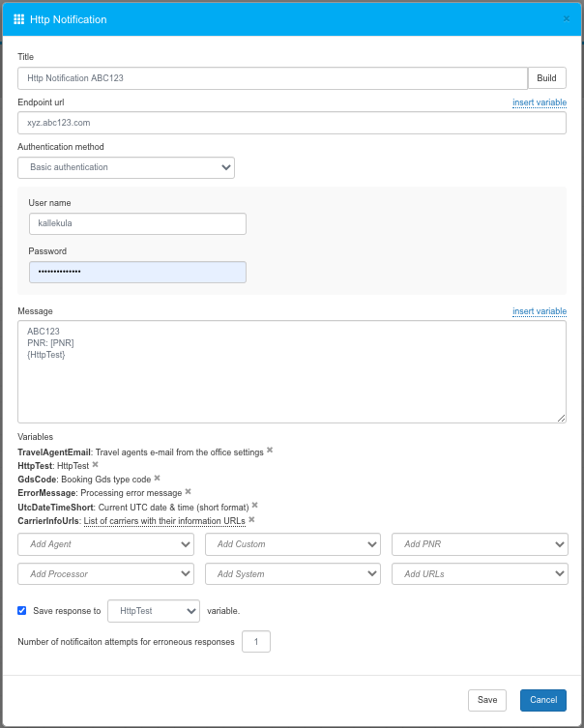Screen dimensions: 584x728
Task: Expand the Add Agent dropdown
Action: pyautogui.click(x=105, y=545)
